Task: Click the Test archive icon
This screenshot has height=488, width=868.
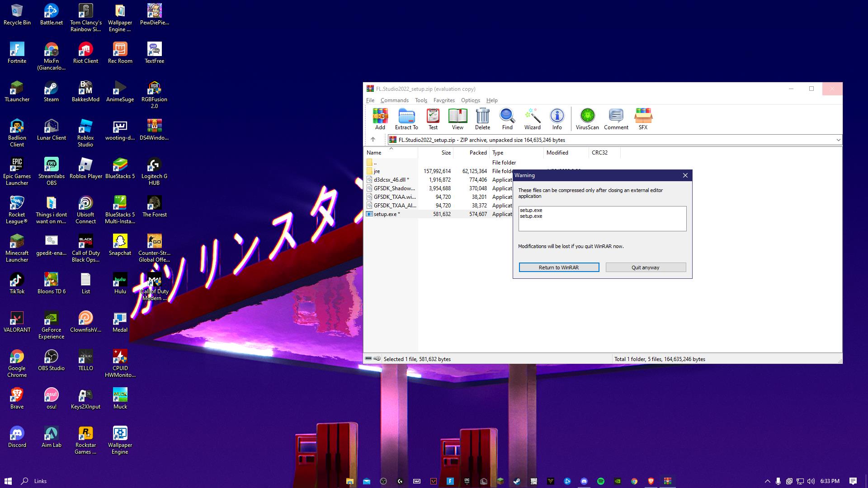Action: 433,119
